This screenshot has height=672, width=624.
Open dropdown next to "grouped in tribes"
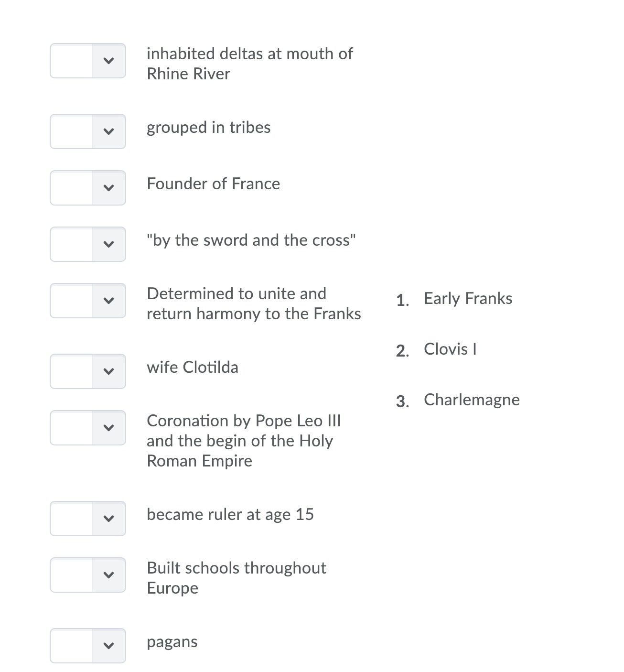pyautogui.click(x=88, y=131)
